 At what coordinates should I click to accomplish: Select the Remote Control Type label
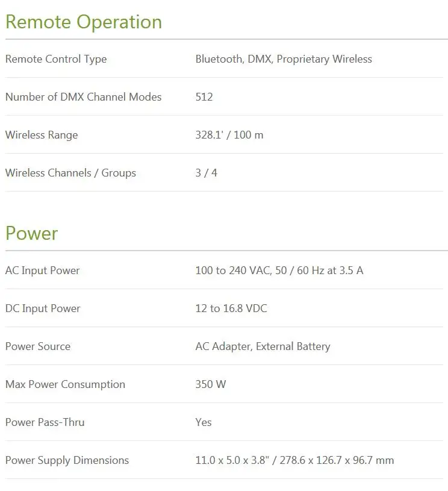coord(56,59)
